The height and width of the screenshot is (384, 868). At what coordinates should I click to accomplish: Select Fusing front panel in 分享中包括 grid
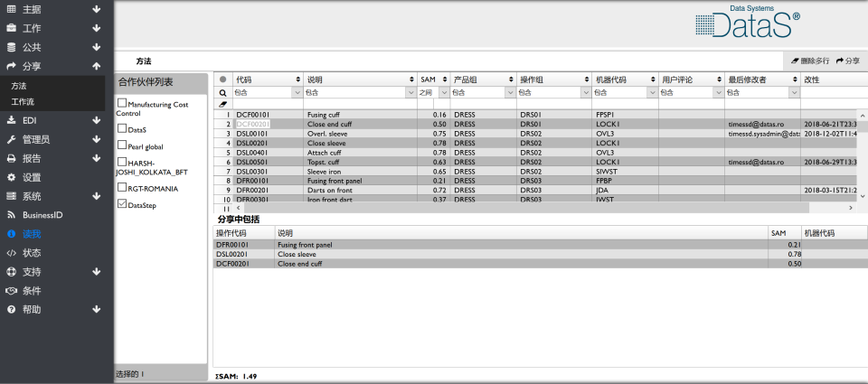[x=541, y=245]
